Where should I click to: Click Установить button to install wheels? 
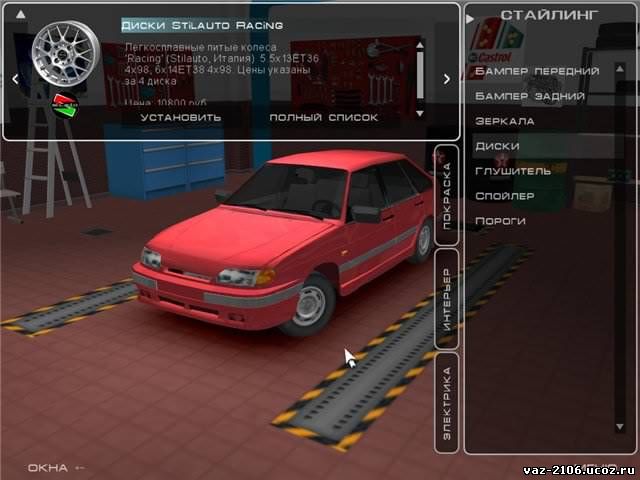(181, 118)
